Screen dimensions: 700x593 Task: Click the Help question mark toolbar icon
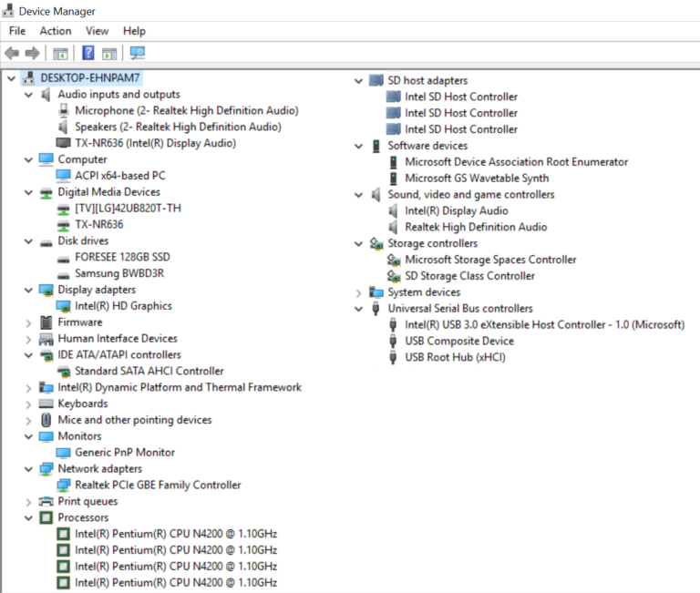tap(87, 53)
